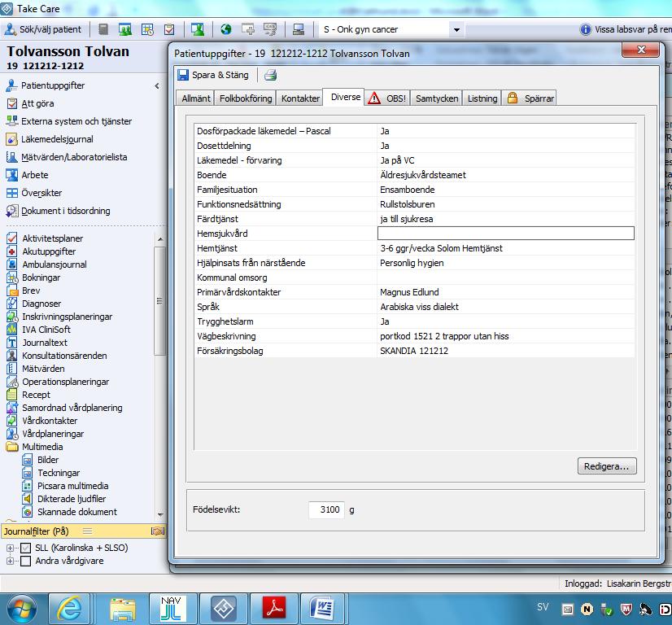Expand SLL (Karolinska + SLSO) tree node

pos(10,548)
